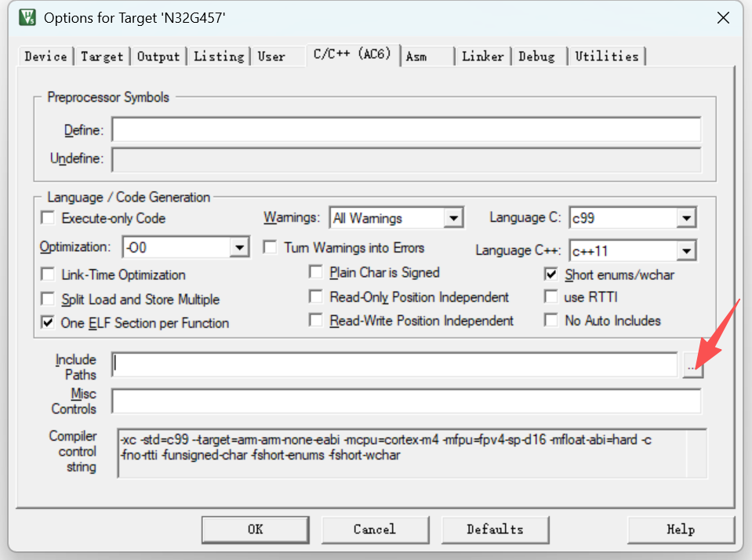Switch to the Target tab

[102, 56]
